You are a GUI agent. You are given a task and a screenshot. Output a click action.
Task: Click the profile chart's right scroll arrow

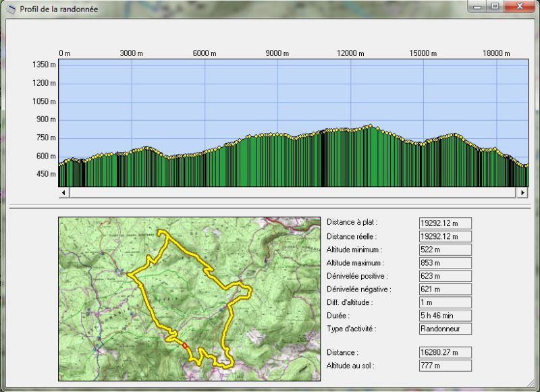[x=522, y=192]
